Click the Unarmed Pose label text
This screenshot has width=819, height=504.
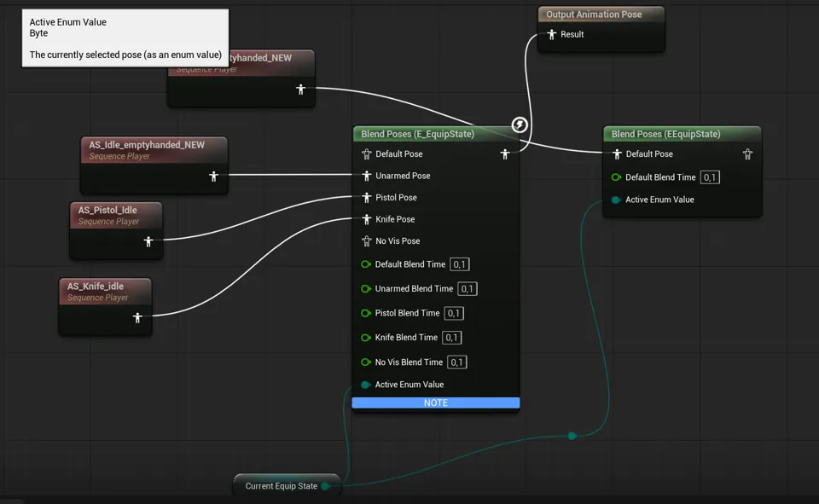tap(403, 176)
